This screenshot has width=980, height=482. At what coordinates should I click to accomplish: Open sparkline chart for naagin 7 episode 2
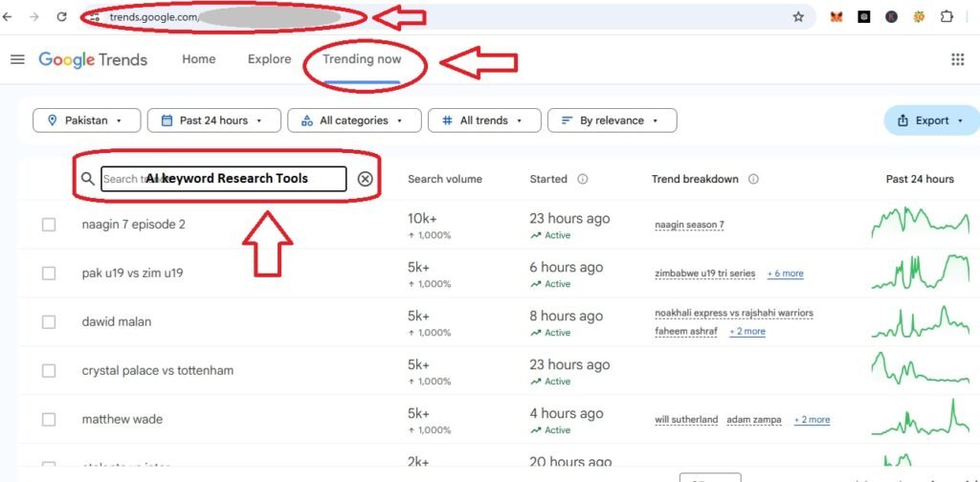coord(920,223)
